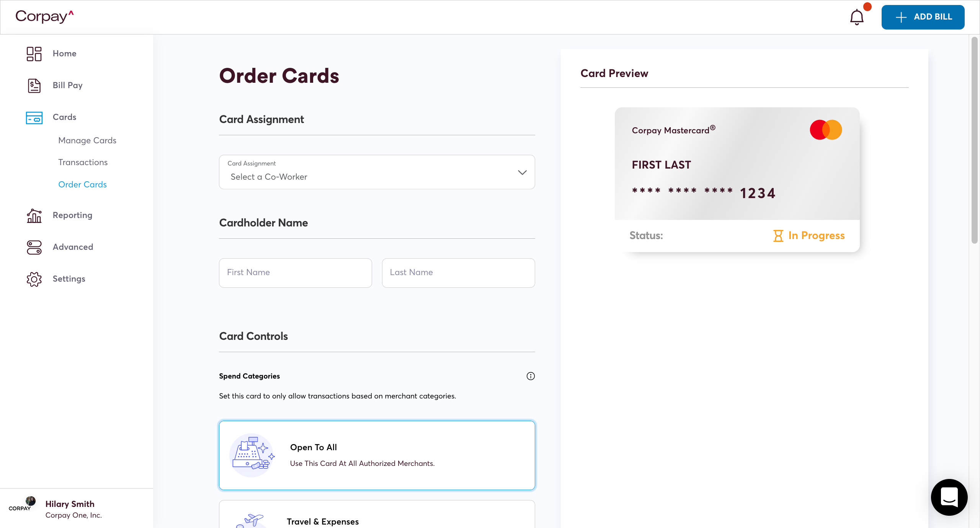The width and height of the screenshot is (980, 528).
Task: Expand the Reporting section
Action: pyautogui.click(x=72, y=216)
